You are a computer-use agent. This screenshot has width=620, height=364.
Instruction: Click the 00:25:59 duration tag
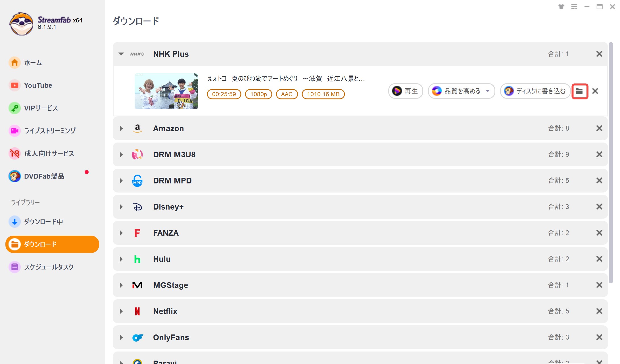pyautogui.click(x=224, y=94)
